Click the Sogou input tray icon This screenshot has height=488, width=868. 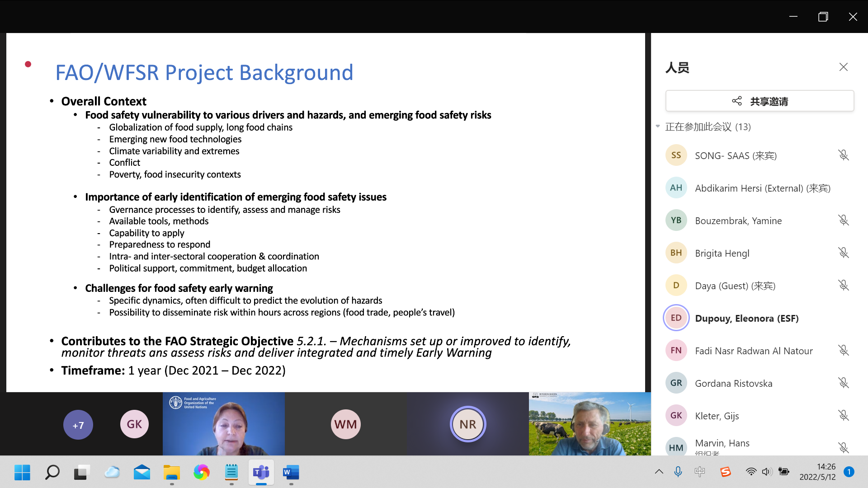click(726, 472)
